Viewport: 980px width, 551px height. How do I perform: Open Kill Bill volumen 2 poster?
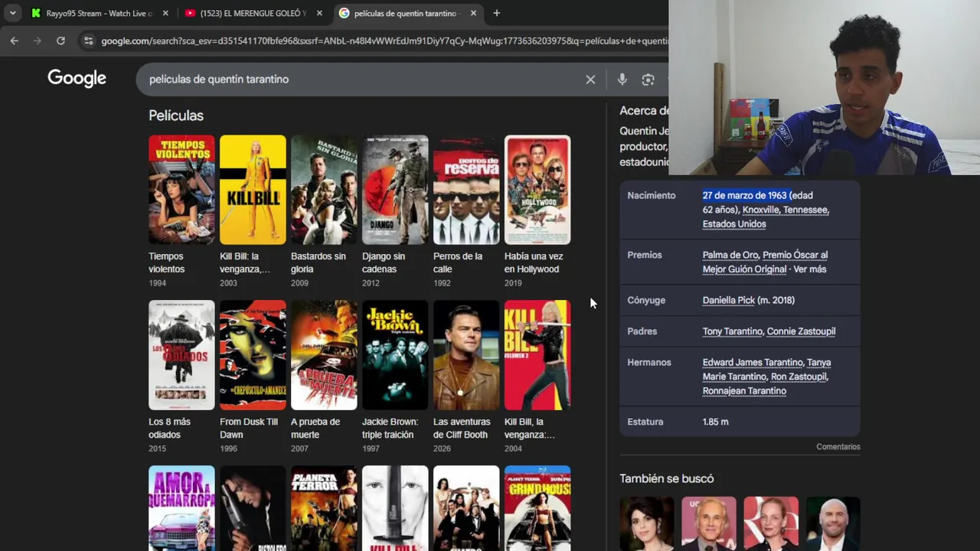point(537,355)
